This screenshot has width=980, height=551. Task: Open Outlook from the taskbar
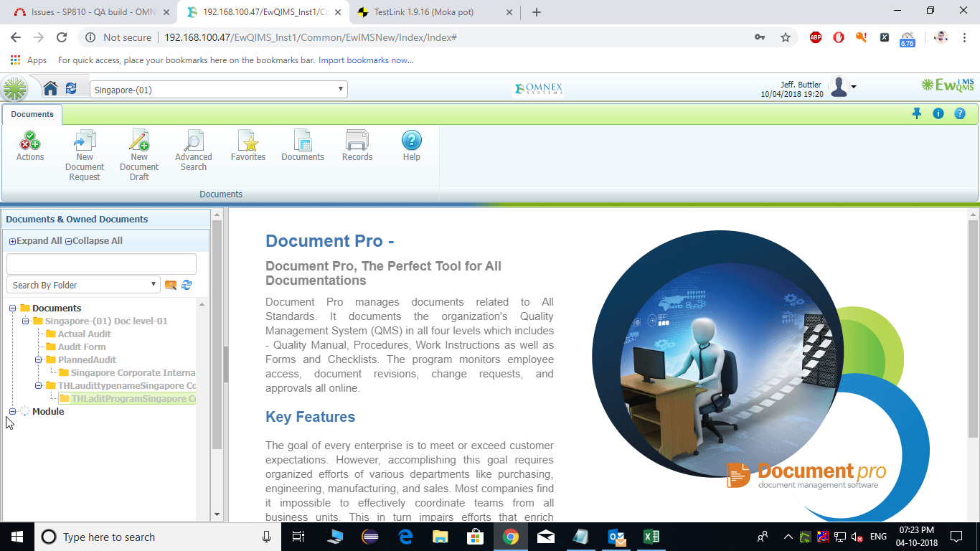pos(616,536)
